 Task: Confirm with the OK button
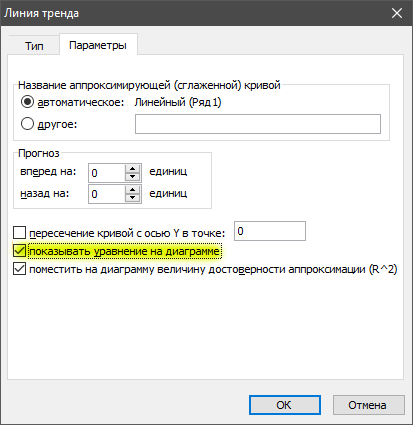pyautogui.click(x=285, y=405)
